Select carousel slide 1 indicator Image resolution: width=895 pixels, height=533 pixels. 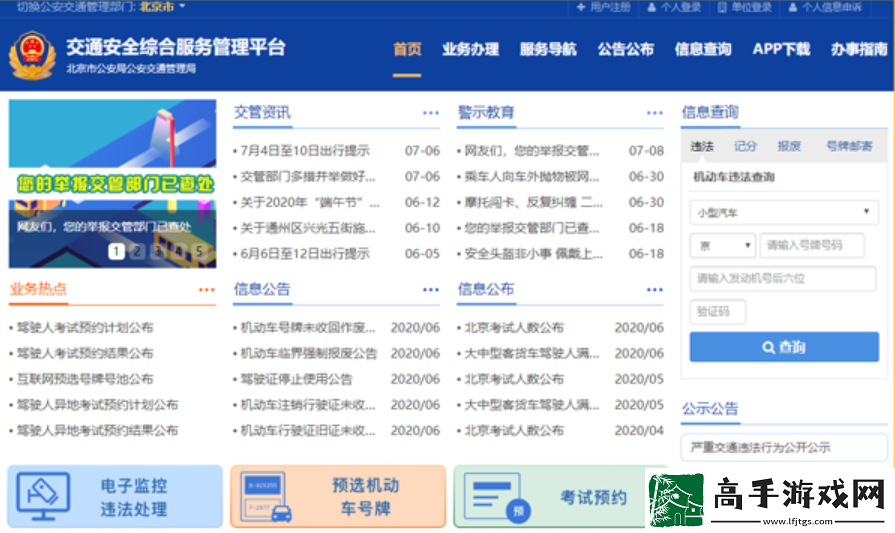pyautogui.click(x=116, y=251)
